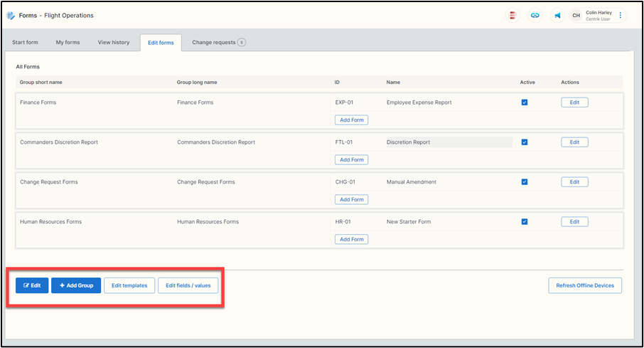Click the blue Add Group button
This screenshot has height=348, width=644.
pos(76,285)
